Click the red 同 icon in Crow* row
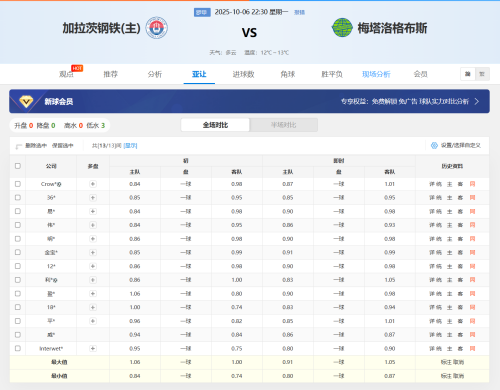Image resolution: width=500 pixels, height=390 pixels. point(472,184)
